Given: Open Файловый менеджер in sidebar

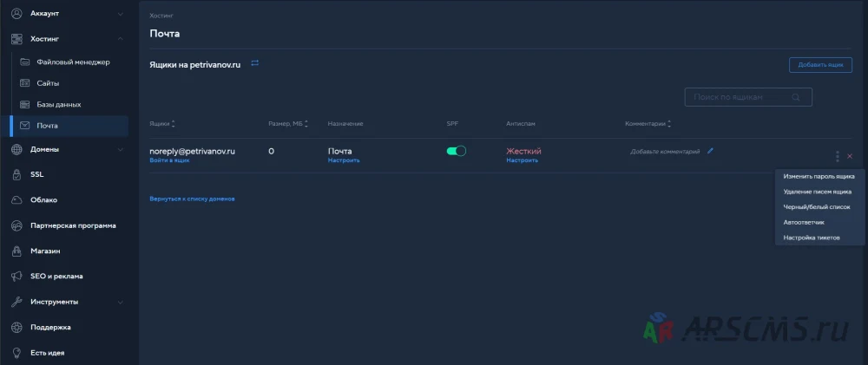Looking at the screenshot, I should tap(73, 62).
